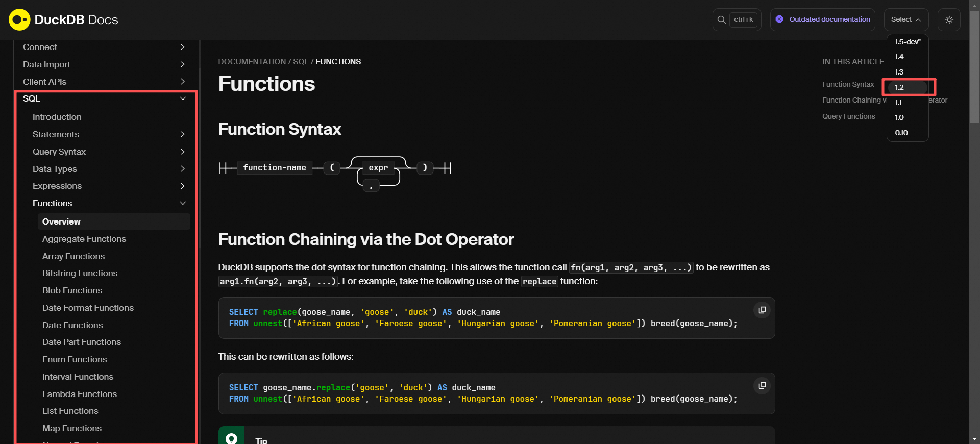
Task: Collapse the Select version dropdown
Action: tap(905, 20)
